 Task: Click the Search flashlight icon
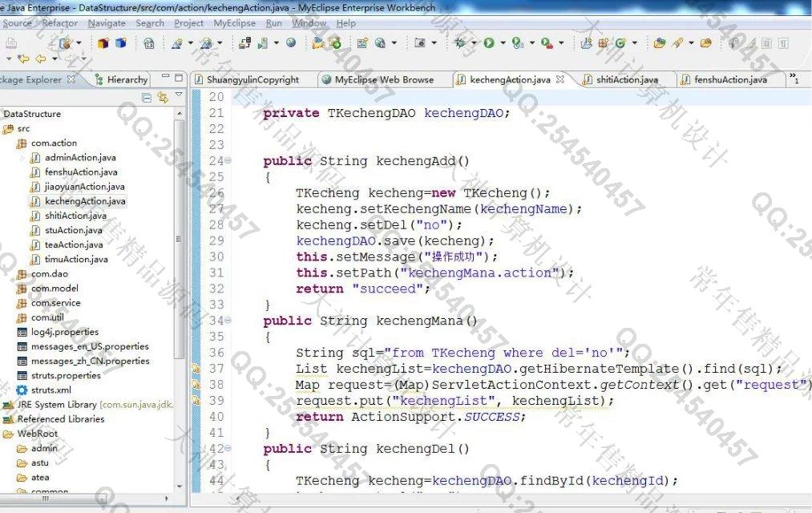pyautogui.click(x=678, y=43)
